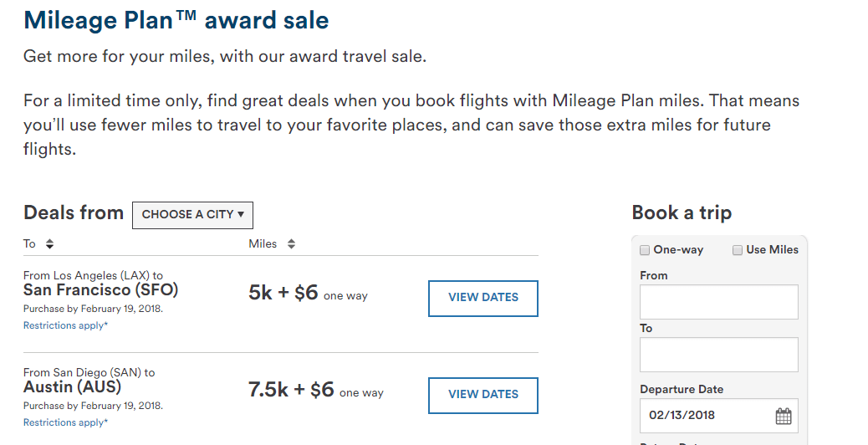The width and height of the screenshot is (868, 445).
Task: Click the 7.5k + $6 one way price
Action: [316, 390]
